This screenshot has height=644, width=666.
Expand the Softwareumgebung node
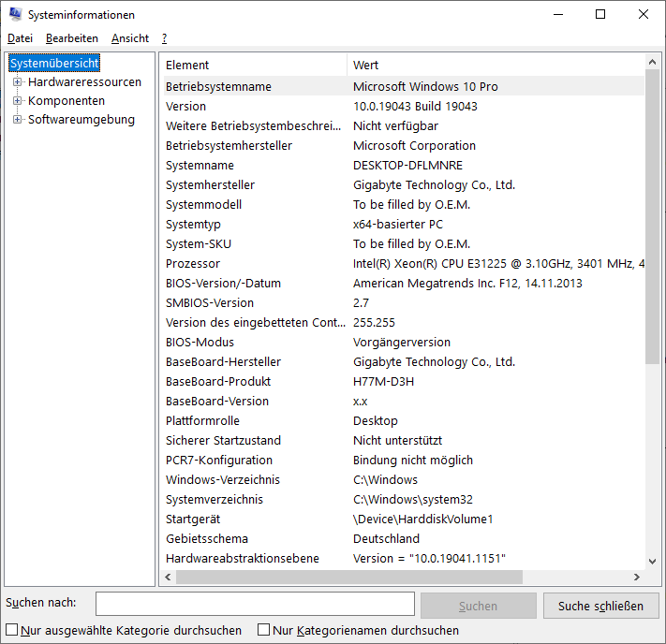(x=17, y=119)
